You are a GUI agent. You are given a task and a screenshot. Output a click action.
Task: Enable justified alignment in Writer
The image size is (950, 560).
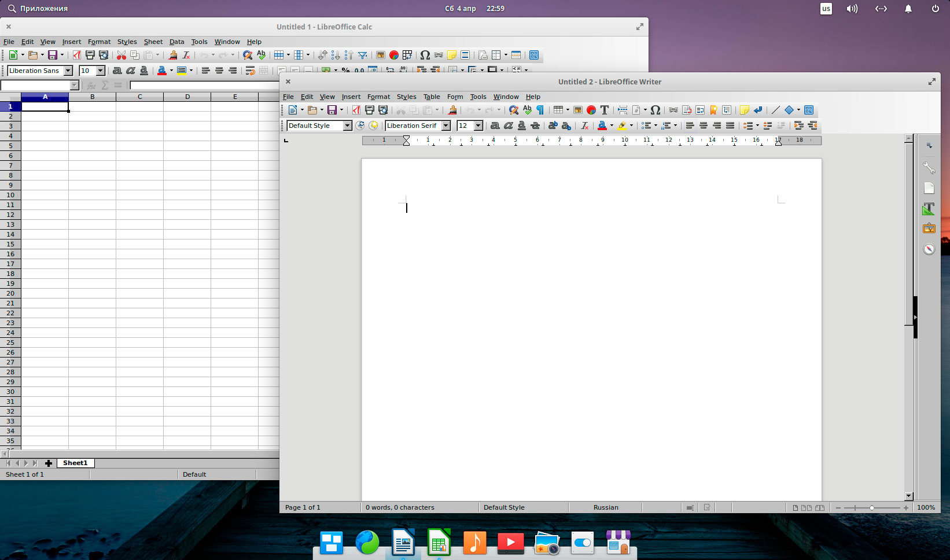730,126
